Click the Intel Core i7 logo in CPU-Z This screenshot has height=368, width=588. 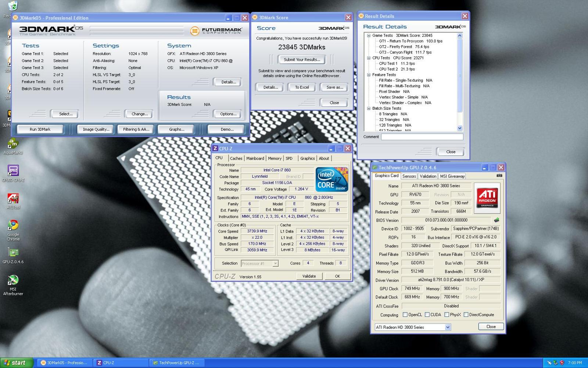(332, 179)
